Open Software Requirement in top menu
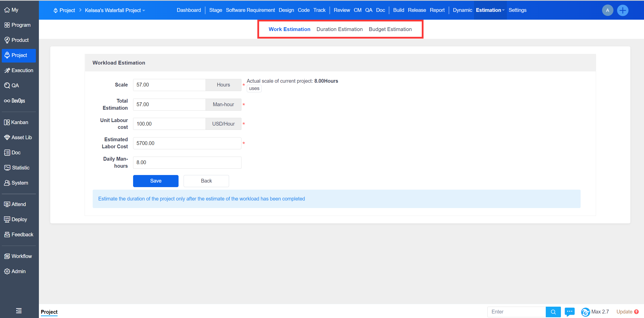This screenshot has height=318, width=644. coord(250,10)
